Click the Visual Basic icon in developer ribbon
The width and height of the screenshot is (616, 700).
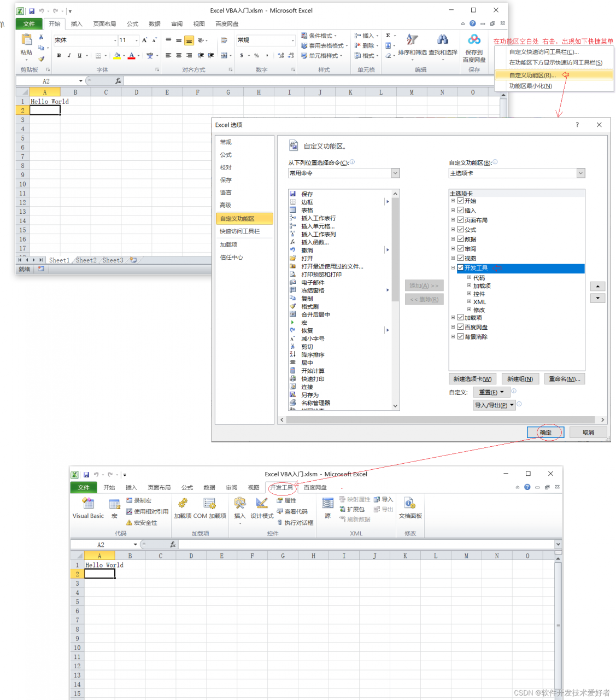pos(88,503)
